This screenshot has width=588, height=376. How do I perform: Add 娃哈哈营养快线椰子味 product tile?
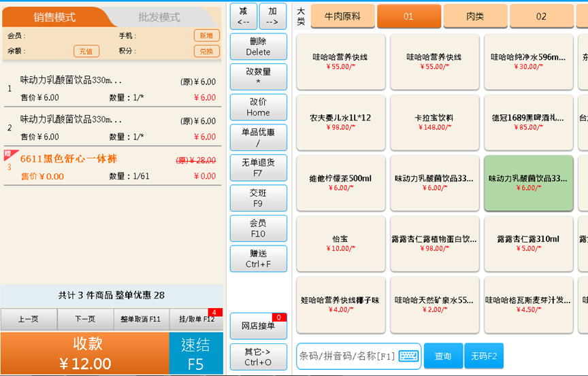[341, 305]
